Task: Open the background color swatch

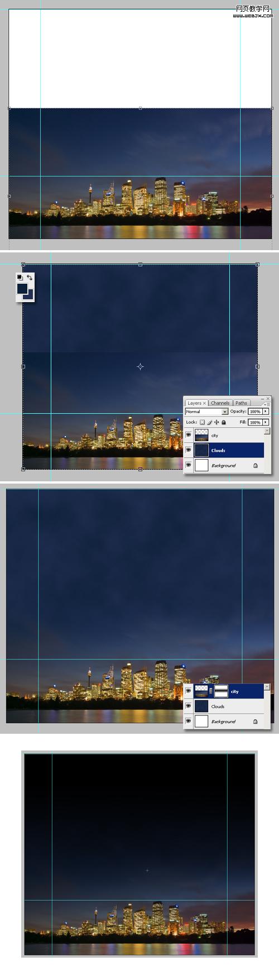Action: pos(30,295)
